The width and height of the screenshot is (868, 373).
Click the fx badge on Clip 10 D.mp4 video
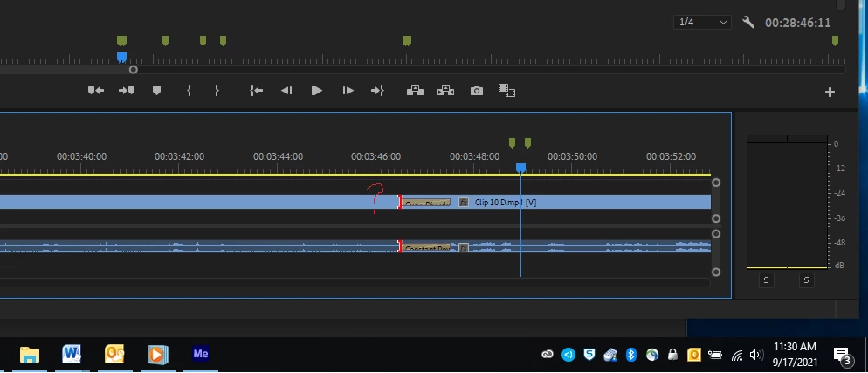[464, 203]
